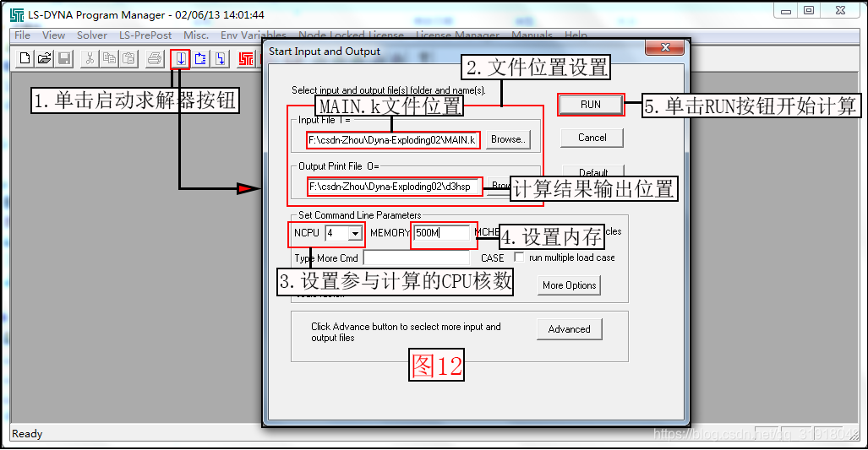
Task: Click the Save floppy disk icon
Action: point(63,58)
